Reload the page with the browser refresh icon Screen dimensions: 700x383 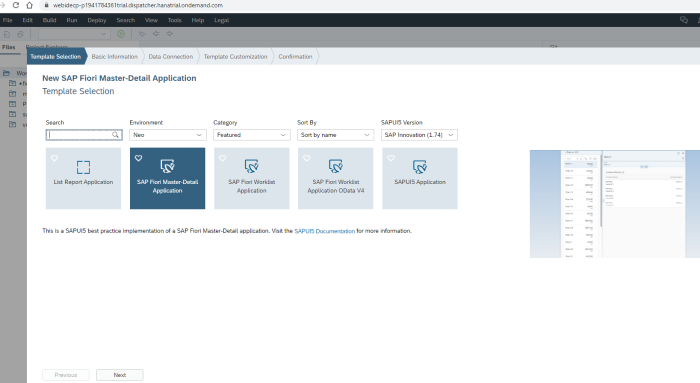tap(16, 5)
